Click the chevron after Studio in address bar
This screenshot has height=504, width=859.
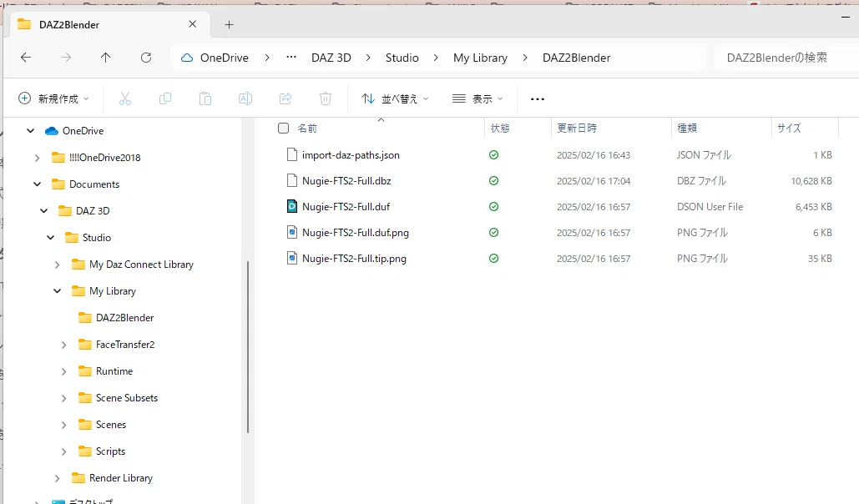(436, 58)
